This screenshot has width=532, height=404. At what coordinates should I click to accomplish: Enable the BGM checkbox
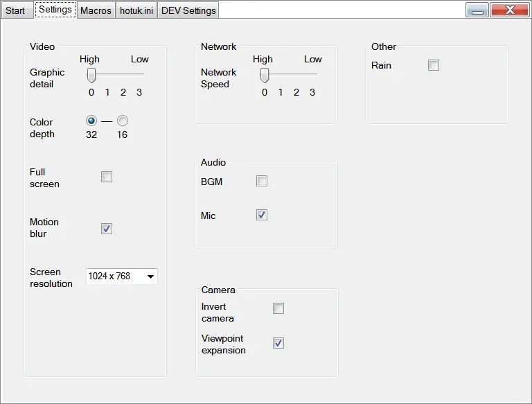pyautogui.click(x=262, y=181)
